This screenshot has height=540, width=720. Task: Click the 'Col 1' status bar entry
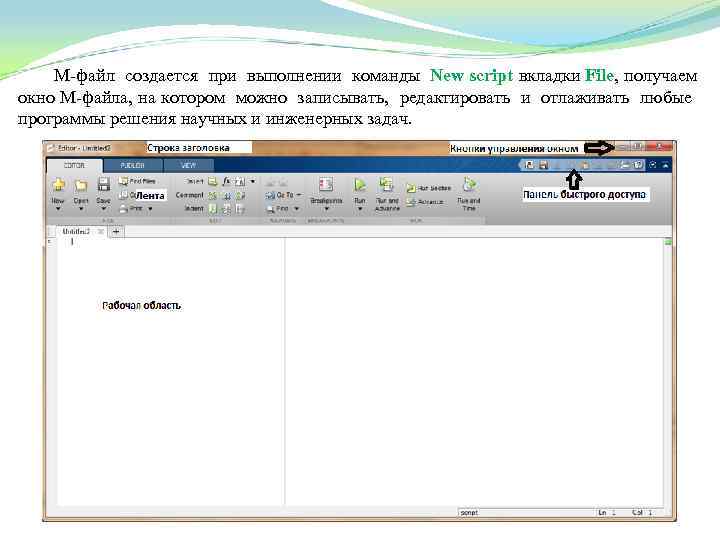pyautogui.click(x=642, y=512)
